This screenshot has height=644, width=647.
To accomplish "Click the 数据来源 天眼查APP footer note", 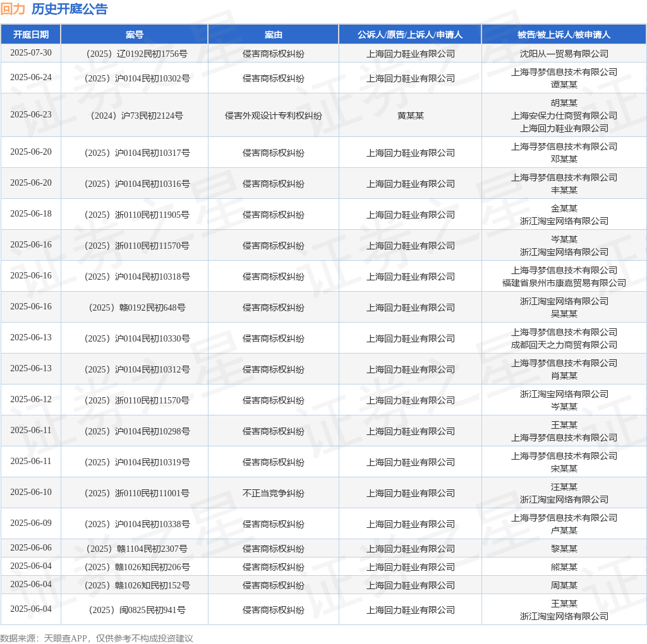I will [x=97, y=638].
